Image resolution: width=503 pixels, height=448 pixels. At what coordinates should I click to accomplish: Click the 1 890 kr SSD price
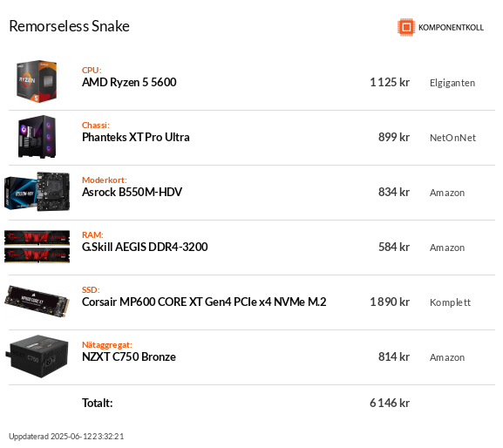[390, 302]
